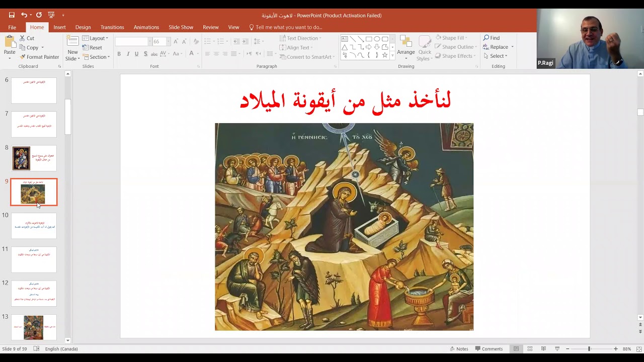The width and height of the screenshot is (644, 362).
Task: Open the File menu
Action: coord(12,27)
